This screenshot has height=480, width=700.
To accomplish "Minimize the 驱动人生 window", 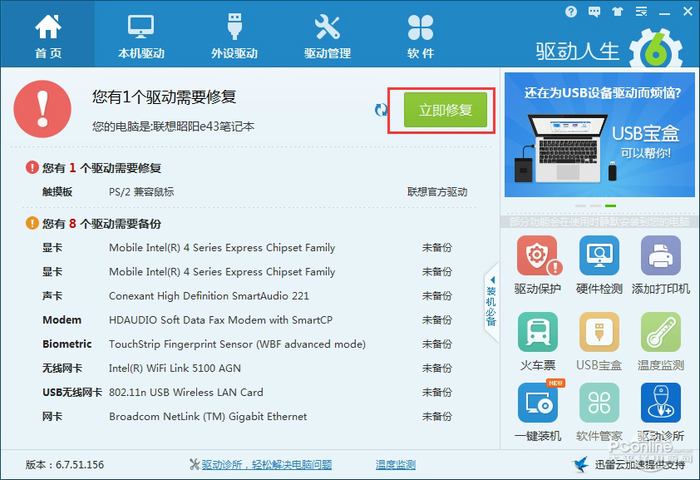I will [665, 13].
